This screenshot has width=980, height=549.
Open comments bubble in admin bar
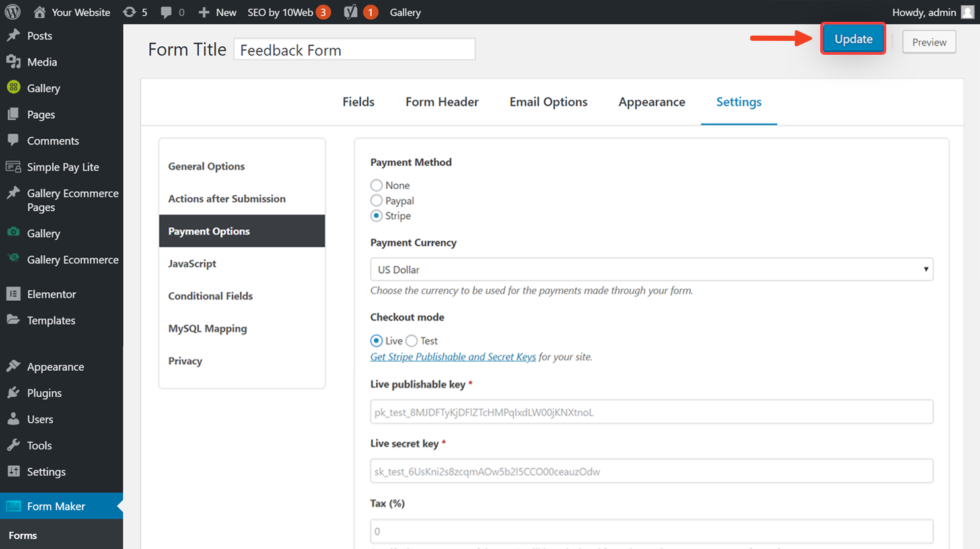pos(166,12)
